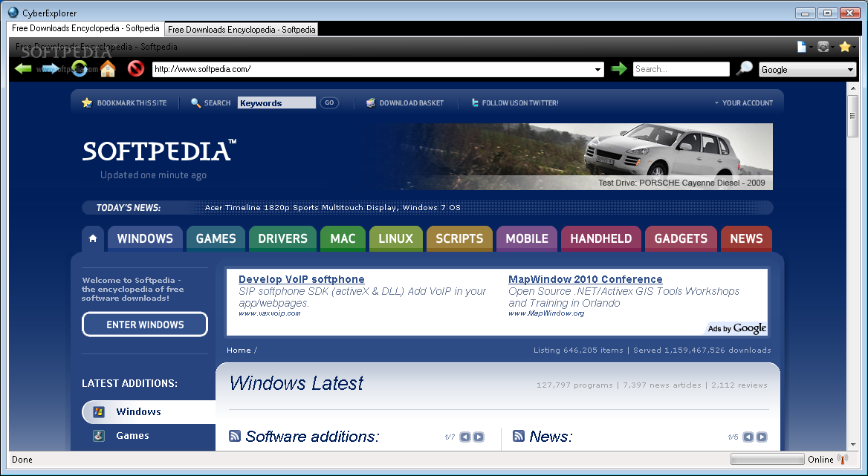Image resolution: width=868 pixels, height=476 pixels.
Task: Click the Twitter bird icon
Action: [474, 102]
